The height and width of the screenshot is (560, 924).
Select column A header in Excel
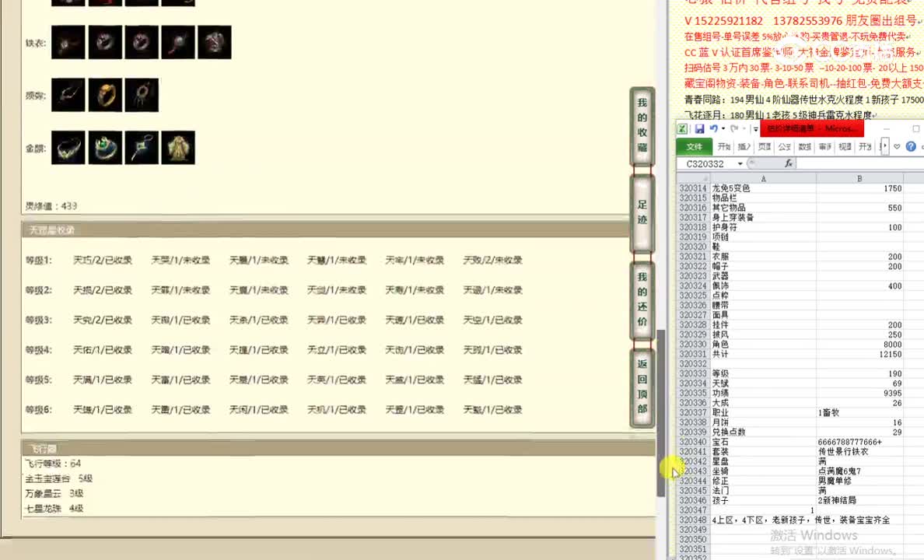(x=763, y=178)
